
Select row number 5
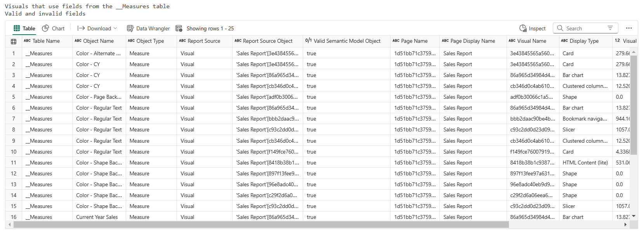[x=14, y=97]
